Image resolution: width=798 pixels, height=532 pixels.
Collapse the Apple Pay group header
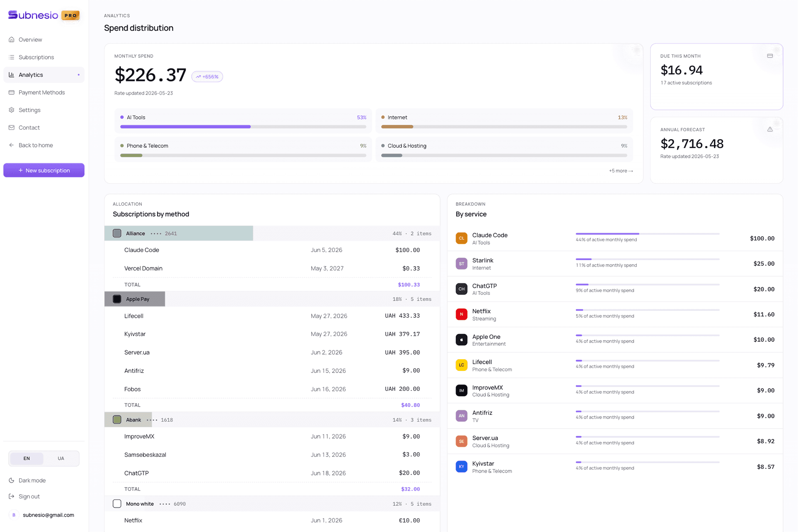[x=272, y=299]
